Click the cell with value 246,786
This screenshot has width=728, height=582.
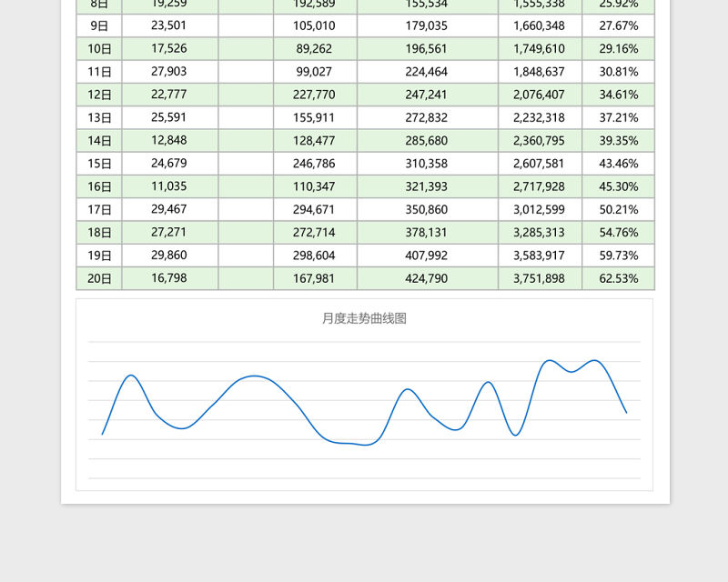(315, 164)
